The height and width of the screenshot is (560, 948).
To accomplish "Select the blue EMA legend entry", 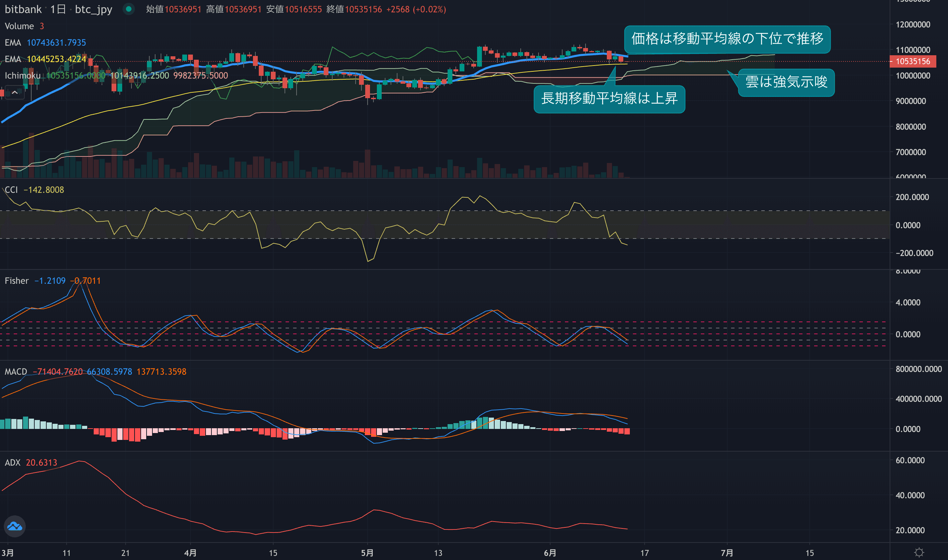I will click(13, 43).
